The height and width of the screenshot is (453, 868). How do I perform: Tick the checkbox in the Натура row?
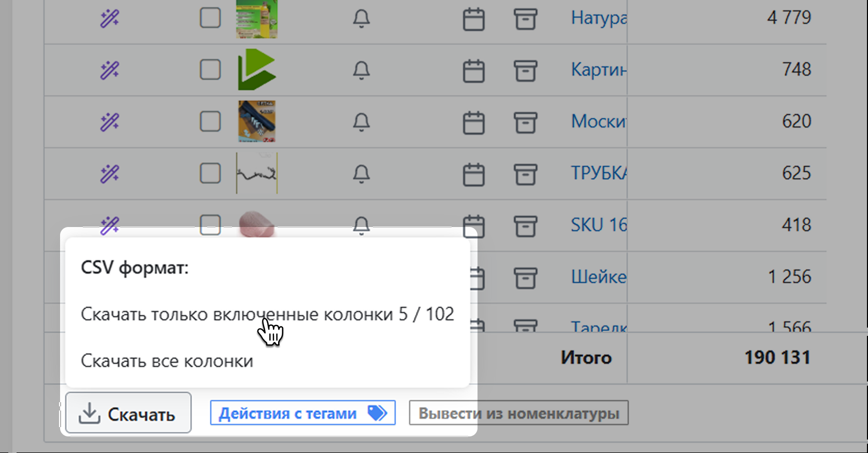coord(210,18)
